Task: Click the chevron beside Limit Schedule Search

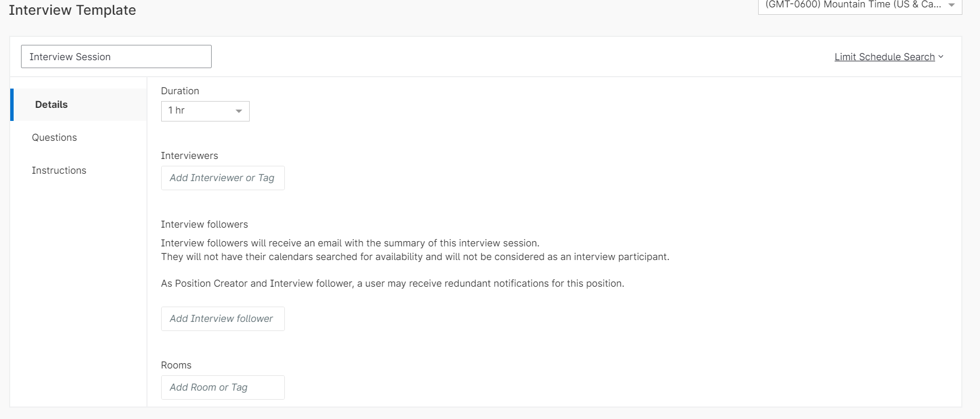Action: pos(941,57)
